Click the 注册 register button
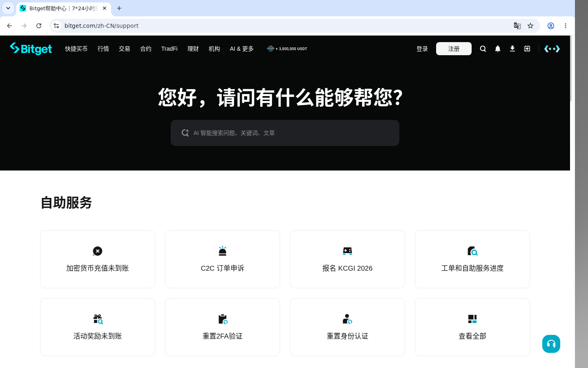Viewport: 588px width, 368px height. point(454,49)
